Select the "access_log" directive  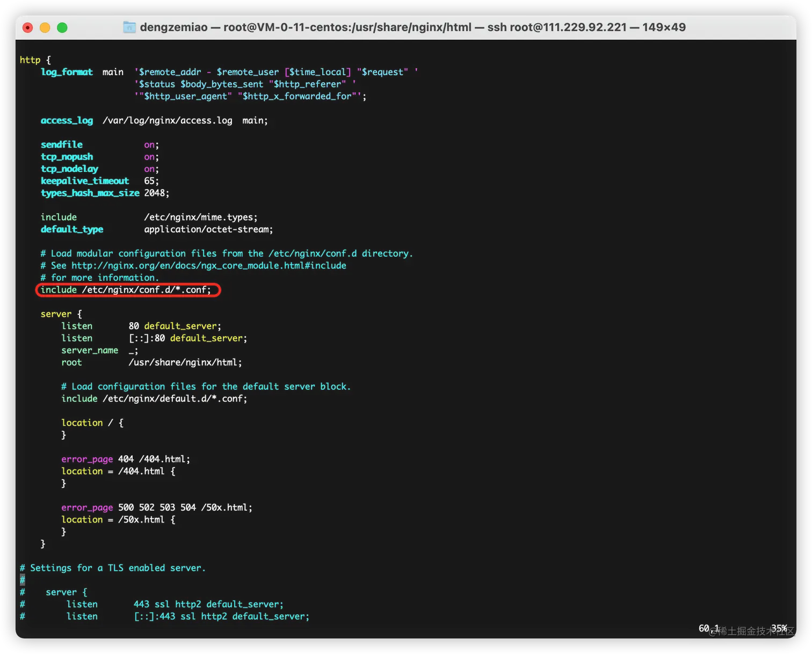pos(67,120)
